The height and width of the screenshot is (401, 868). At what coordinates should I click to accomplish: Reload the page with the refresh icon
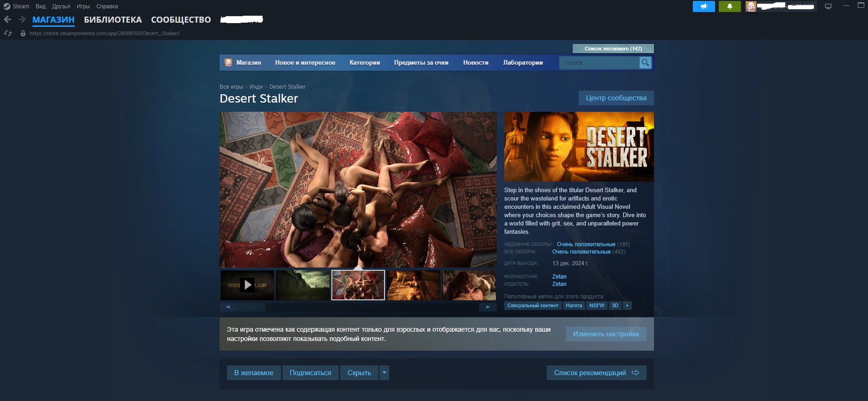tap(8, 33)
